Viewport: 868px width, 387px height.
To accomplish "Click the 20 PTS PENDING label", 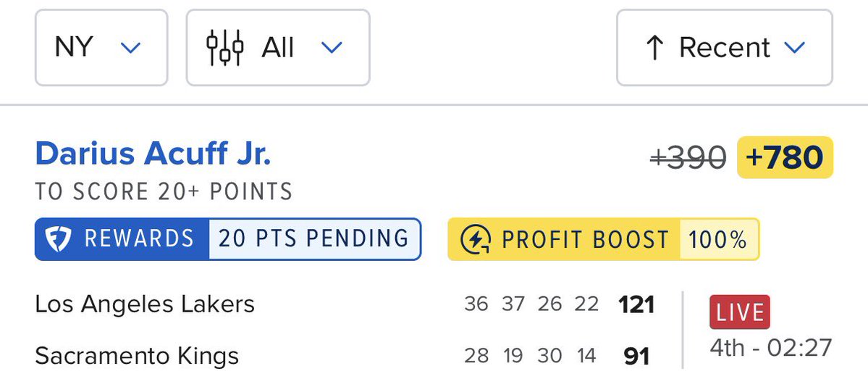I will 314,239.
